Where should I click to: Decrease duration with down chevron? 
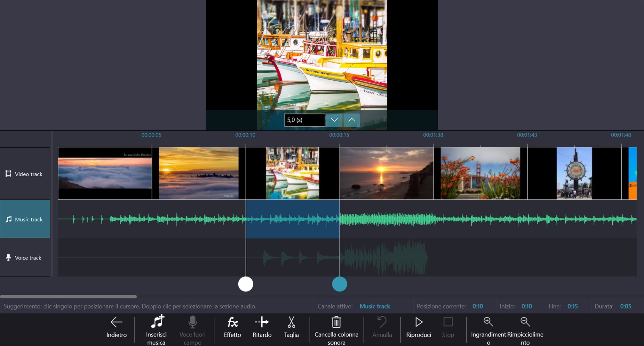334,120
